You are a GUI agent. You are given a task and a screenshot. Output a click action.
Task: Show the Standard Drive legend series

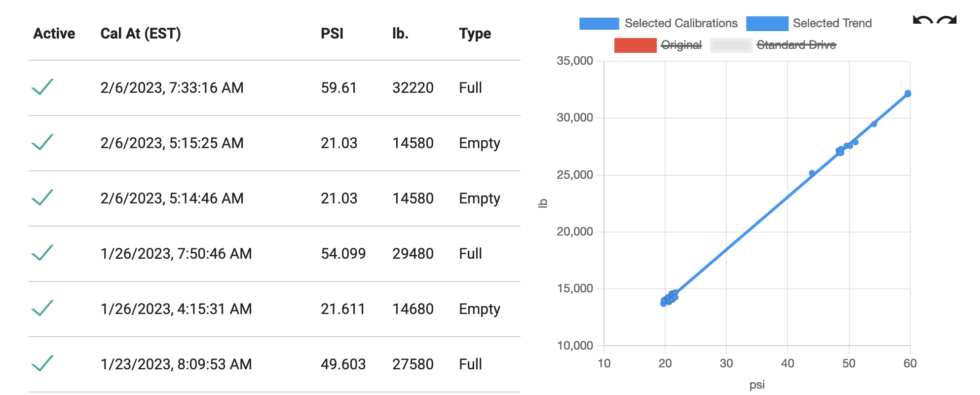(796, 45)
